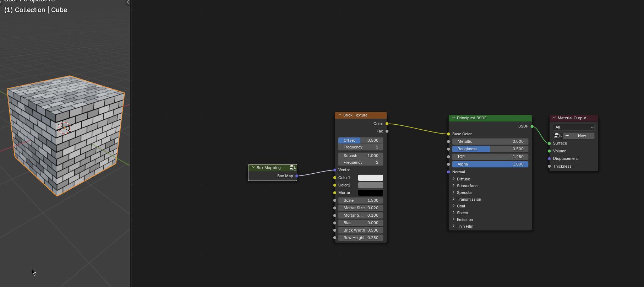Click the Surface input socket on Material Output
The image size is (644, 287).
pos(550,143)
